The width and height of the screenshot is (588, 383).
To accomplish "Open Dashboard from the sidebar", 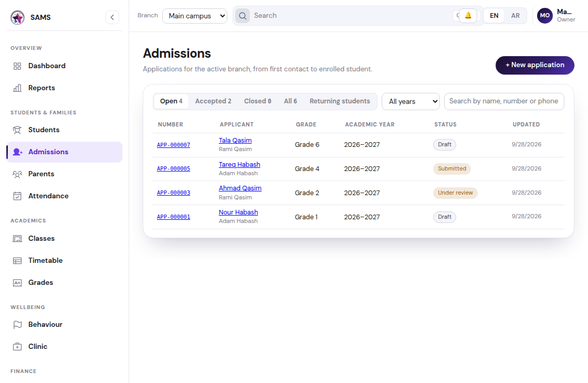I will [x=64, y=66].
